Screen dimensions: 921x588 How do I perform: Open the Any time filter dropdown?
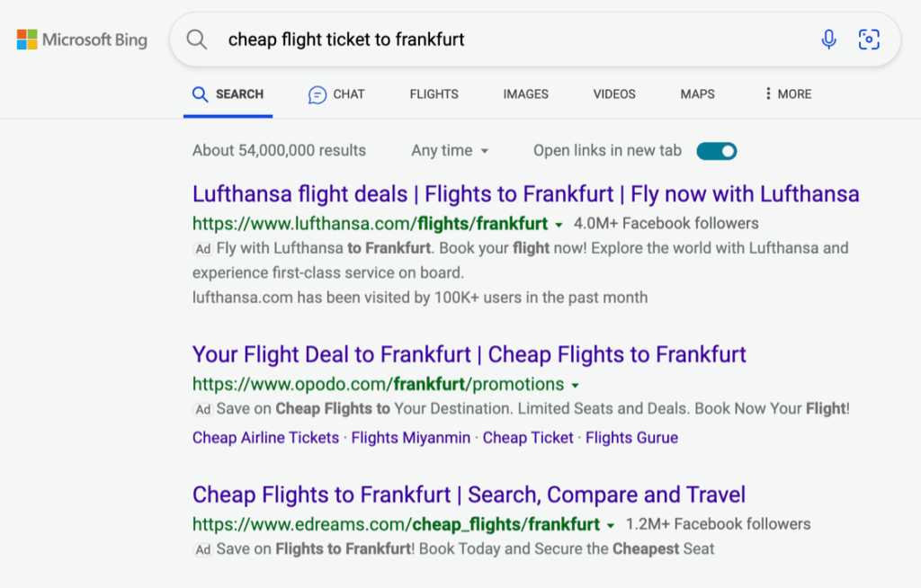point(450,150)
